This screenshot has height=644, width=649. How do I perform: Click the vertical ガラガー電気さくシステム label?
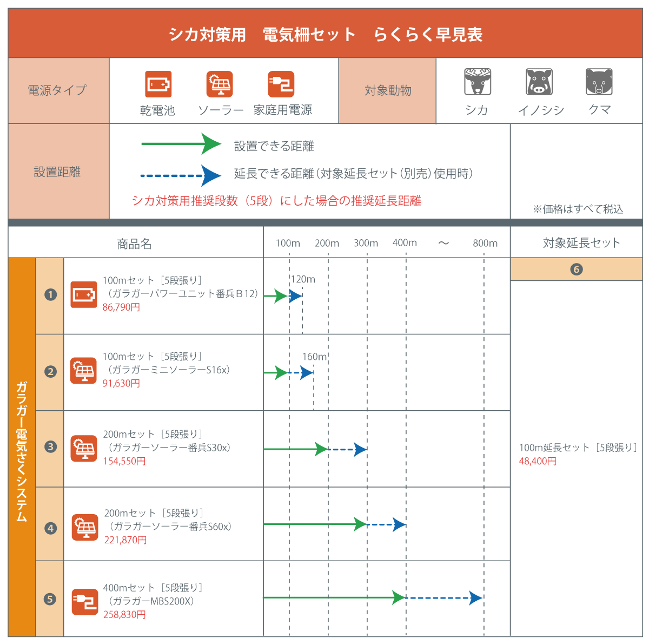[x=22, y=451]
